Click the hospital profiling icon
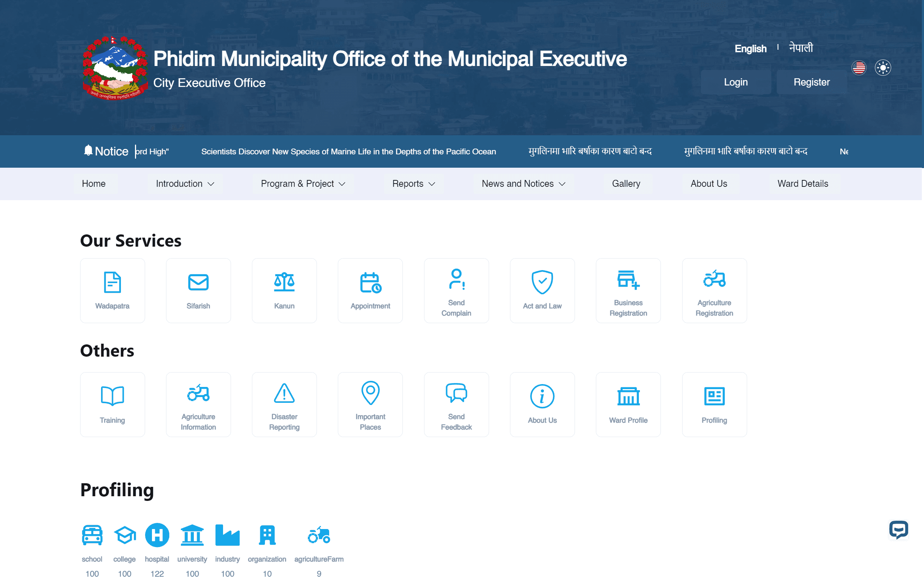The height and width of the screenshot is (577, 924). click(157, 535)
